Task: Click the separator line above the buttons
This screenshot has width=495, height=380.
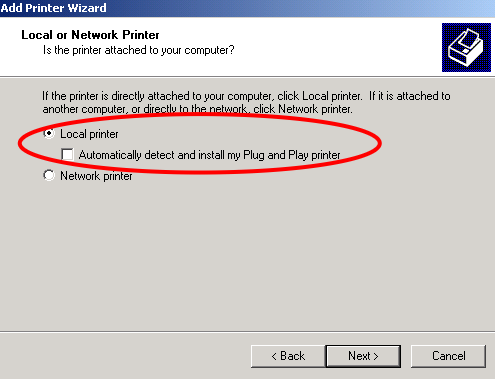Action: 247,332
